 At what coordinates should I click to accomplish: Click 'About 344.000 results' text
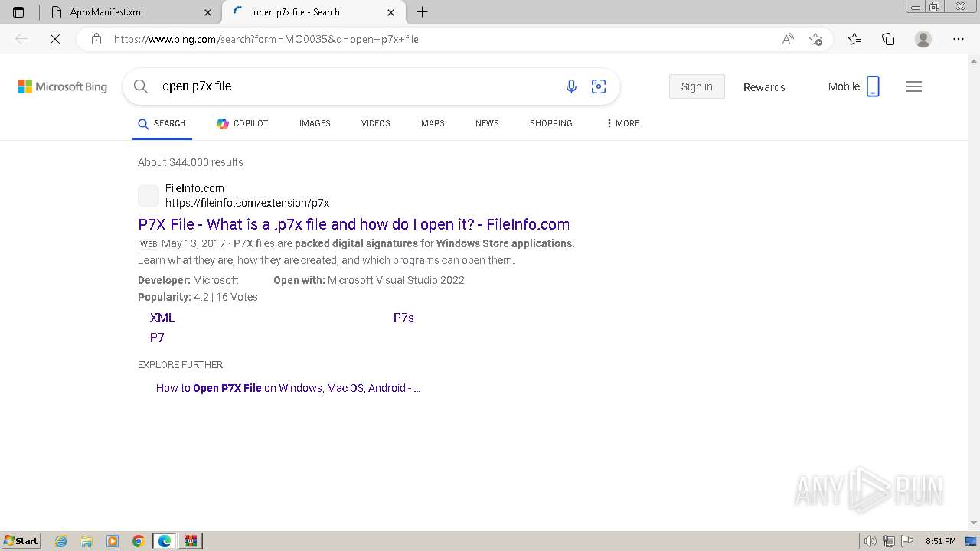coord(191,162)
